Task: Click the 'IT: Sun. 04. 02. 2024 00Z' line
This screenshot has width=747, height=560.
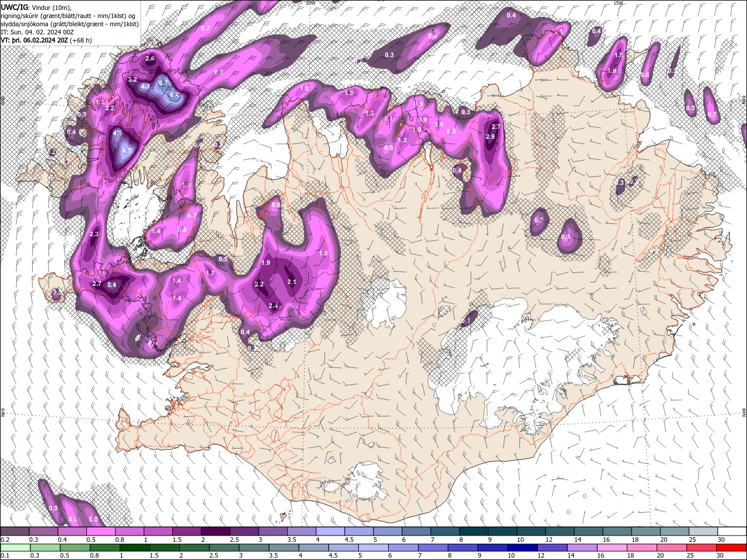Action: click(x=36, y=32)
